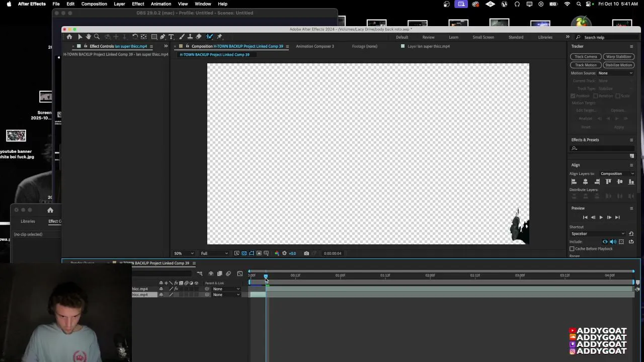
Task: Toggle lock on Effect Controls panel
Action: (x=86, y=46)
